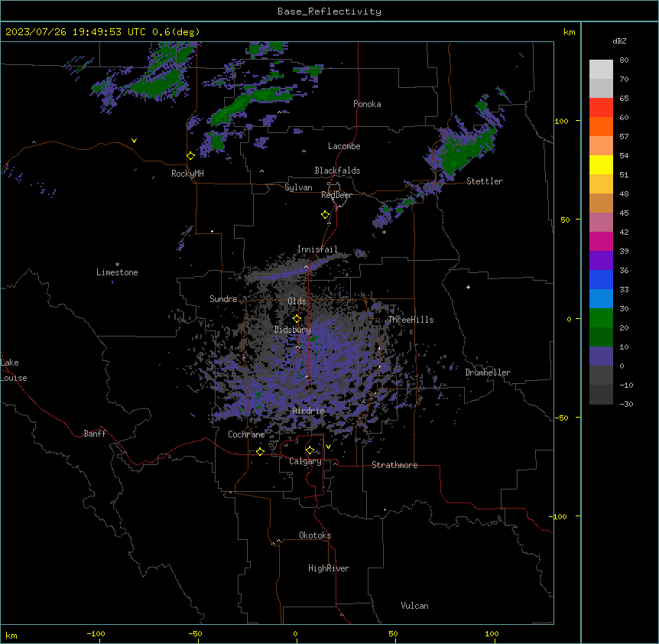The image size is (659, 644).
Task: Click the Calgary city label
Action: pyautogui.click(x=305, y=461)
